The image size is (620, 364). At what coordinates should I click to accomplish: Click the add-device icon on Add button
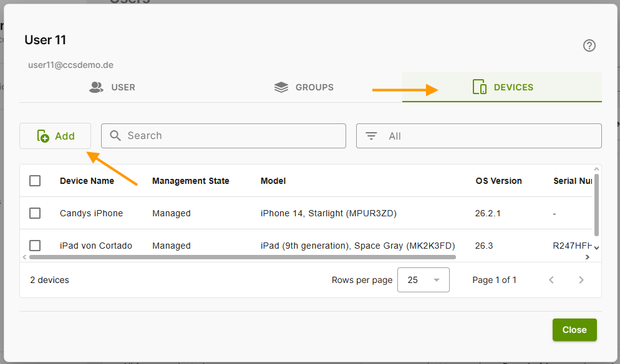pyautogui.click(x=43, y=136)
